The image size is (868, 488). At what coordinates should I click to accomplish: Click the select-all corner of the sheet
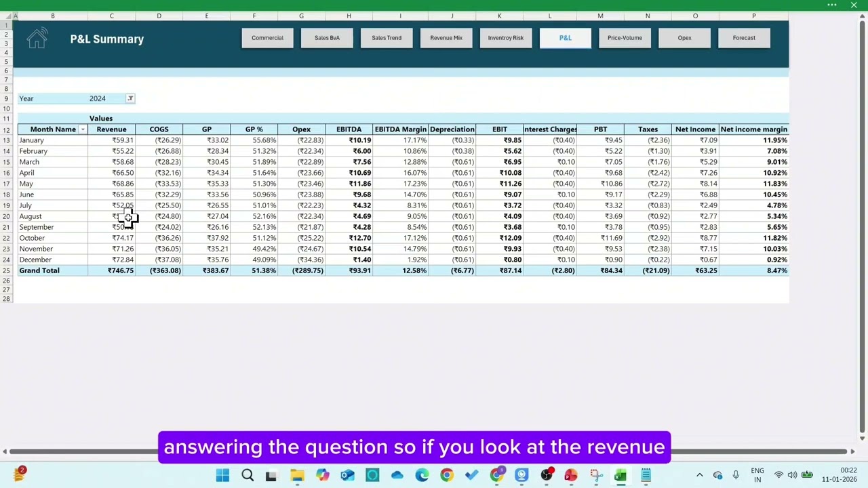[x=6, y=16]
